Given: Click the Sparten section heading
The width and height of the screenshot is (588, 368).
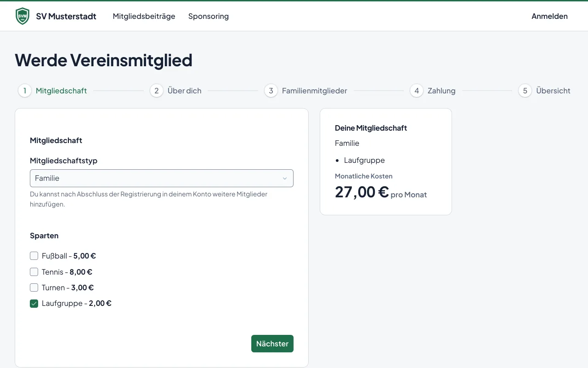Looking at the screenshot, I should point(44,236).
